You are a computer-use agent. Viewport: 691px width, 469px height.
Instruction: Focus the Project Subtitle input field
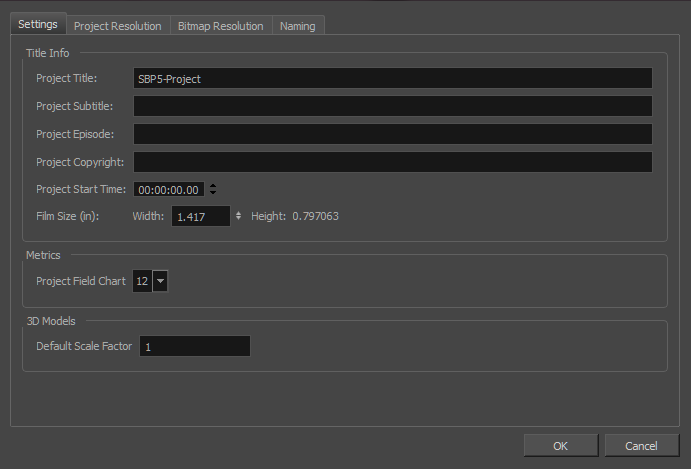392,107
